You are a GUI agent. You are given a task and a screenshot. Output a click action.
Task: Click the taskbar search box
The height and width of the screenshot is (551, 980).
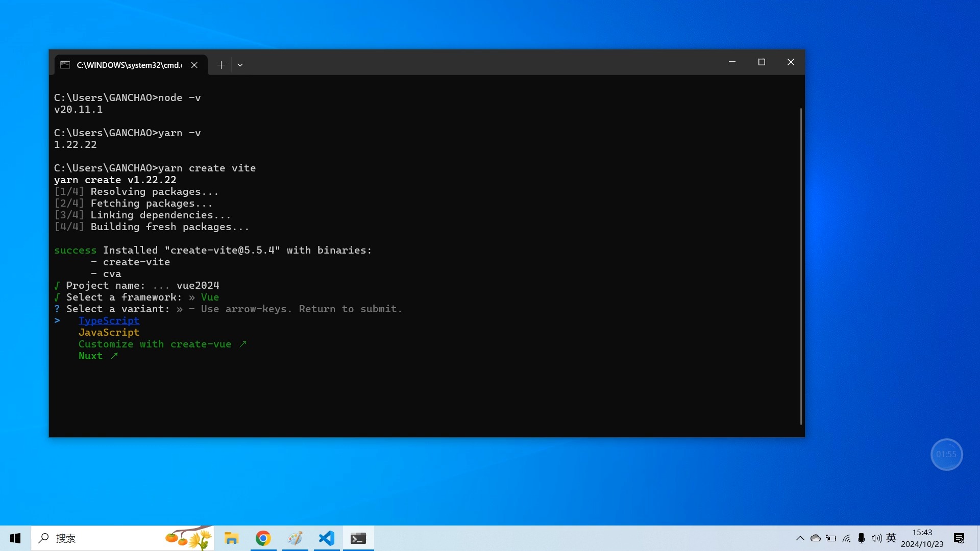coord(102,538)
